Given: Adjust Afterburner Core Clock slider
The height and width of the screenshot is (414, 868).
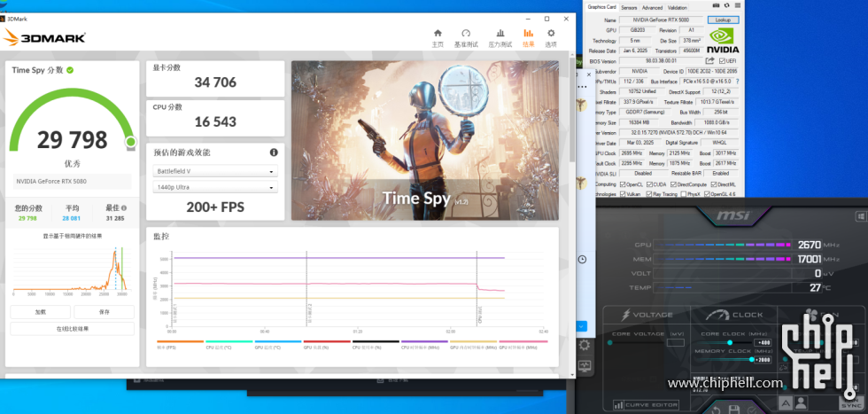Looking at the screenshot, I should [x=723, y=342].
